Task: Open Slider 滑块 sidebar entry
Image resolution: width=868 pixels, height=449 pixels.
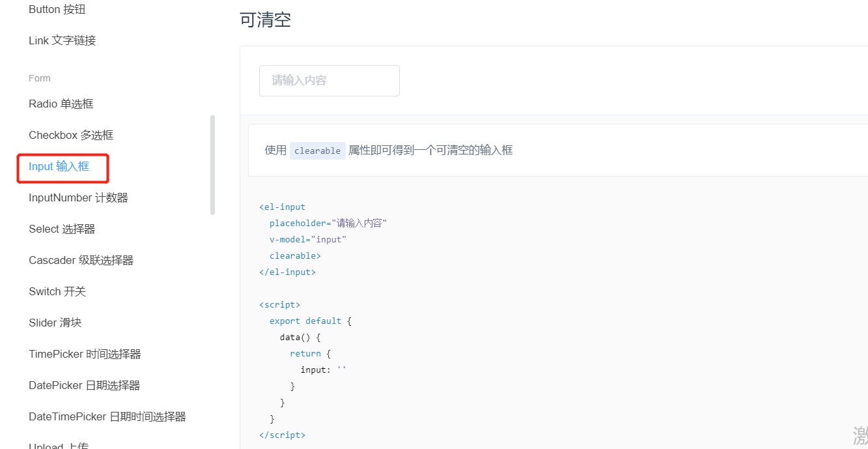Action: (x=55, y=323)
